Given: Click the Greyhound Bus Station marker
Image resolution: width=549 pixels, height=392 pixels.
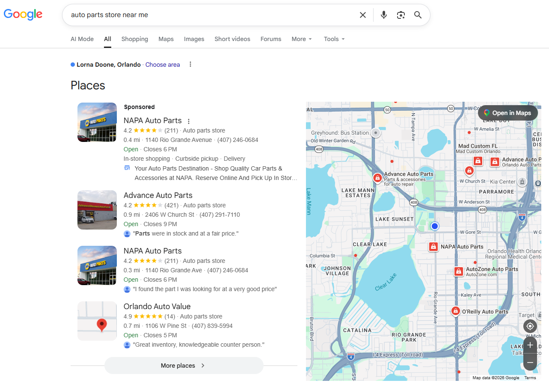Looking at the screenshot, I should [x=376, y=133].
